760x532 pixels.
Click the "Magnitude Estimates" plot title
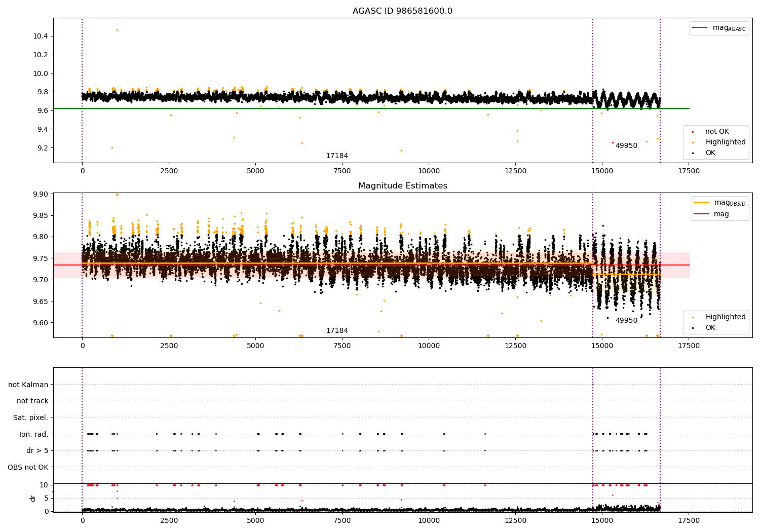(x=402, y=186)
